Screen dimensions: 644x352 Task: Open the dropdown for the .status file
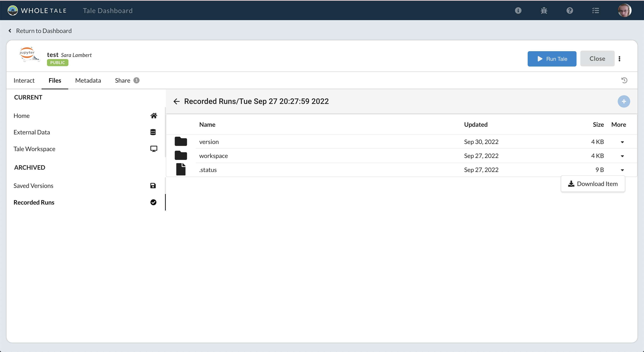tap(622, 170)
